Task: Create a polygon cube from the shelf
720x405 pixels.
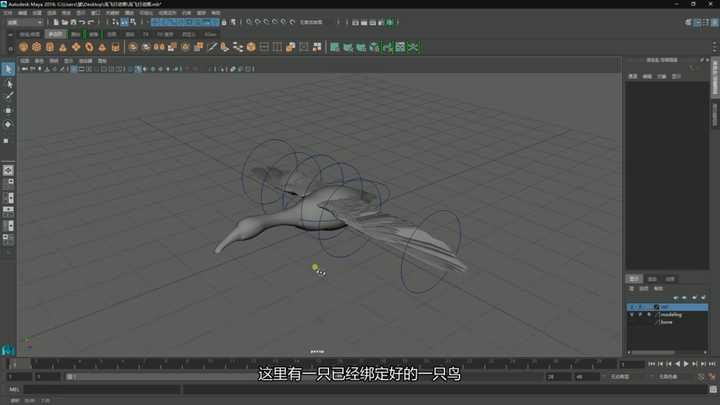Action: point(37,47)
